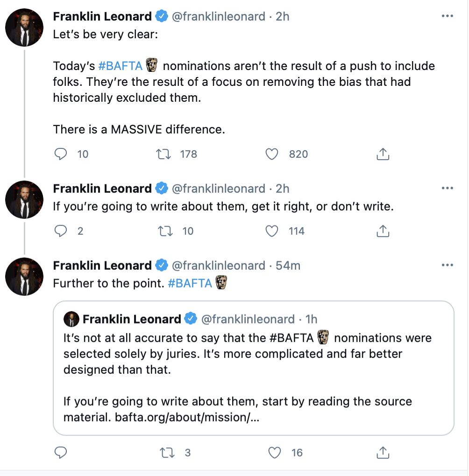Open more options on second tweet

[447, 188]
